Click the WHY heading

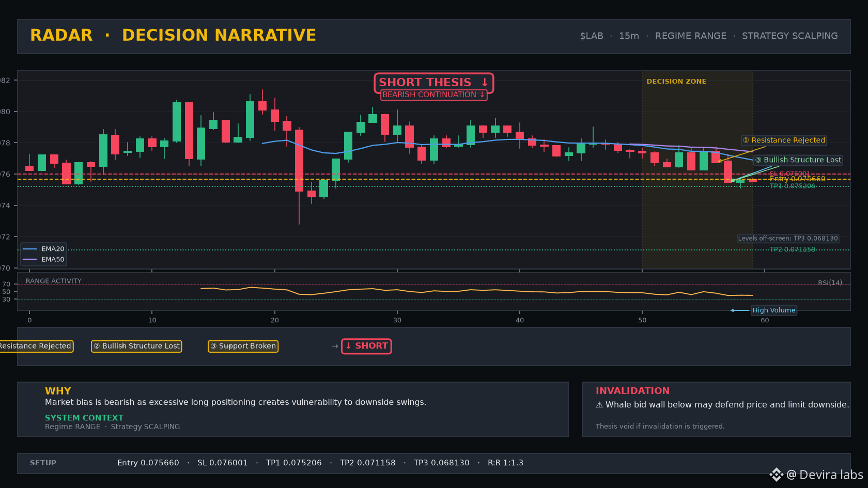pos(58,391)
